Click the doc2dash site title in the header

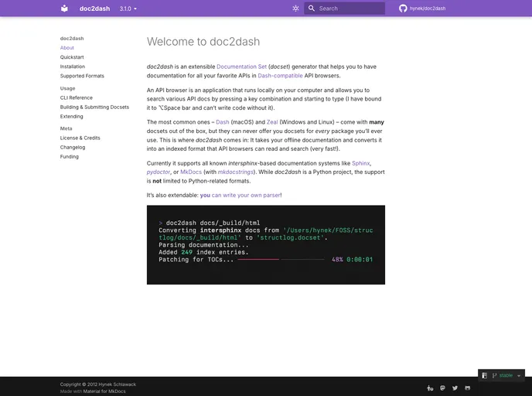click(x=94, y=9)
